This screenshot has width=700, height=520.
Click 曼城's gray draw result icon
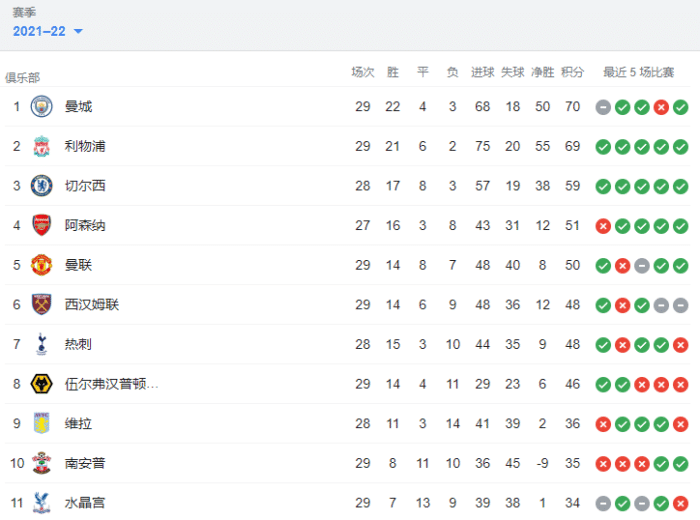point(603,107)
